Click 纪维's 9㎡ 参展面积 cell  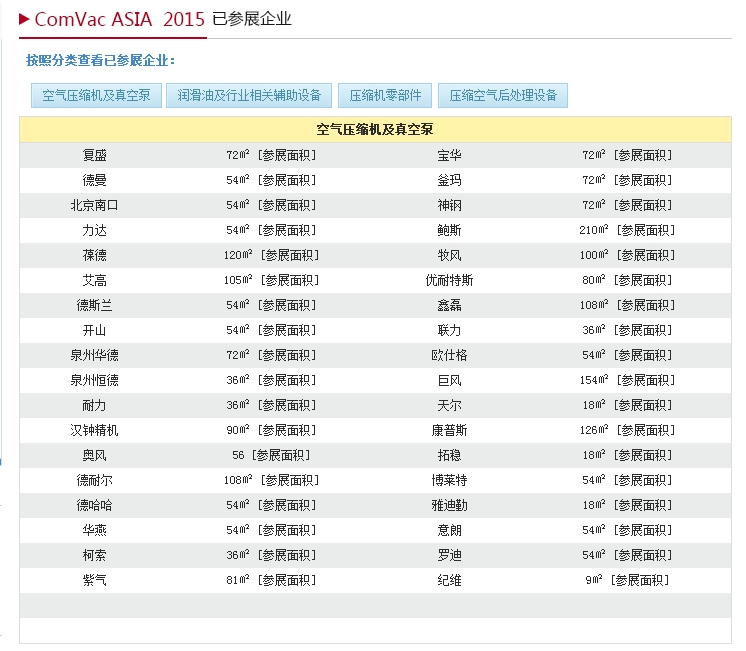[x=627, y=580]
